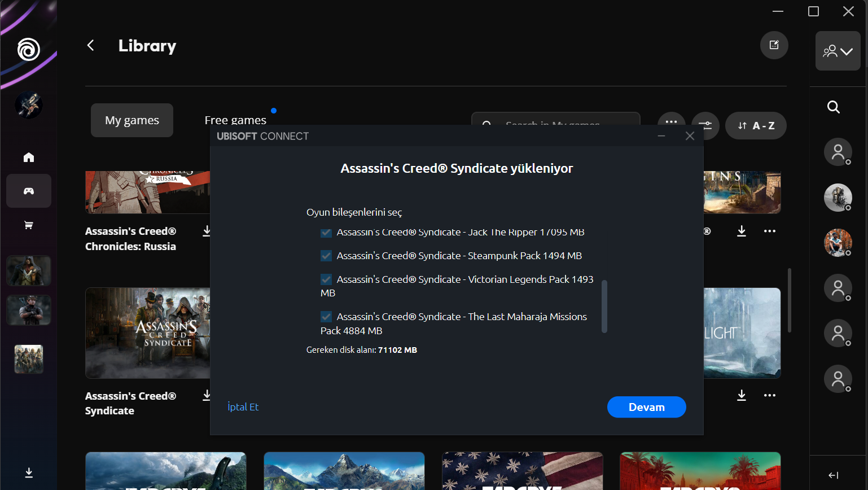This screenshot has width=868, height=490.
Task: Expand the friends dropdown in the top-right corner
Action: coord(838,51)
